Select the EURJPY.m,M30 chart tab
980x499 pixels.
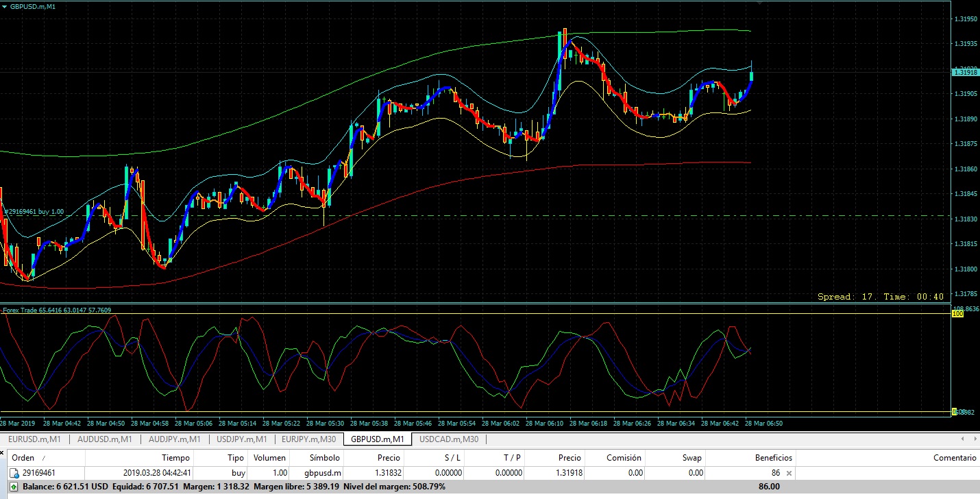[x=308, y=439]
